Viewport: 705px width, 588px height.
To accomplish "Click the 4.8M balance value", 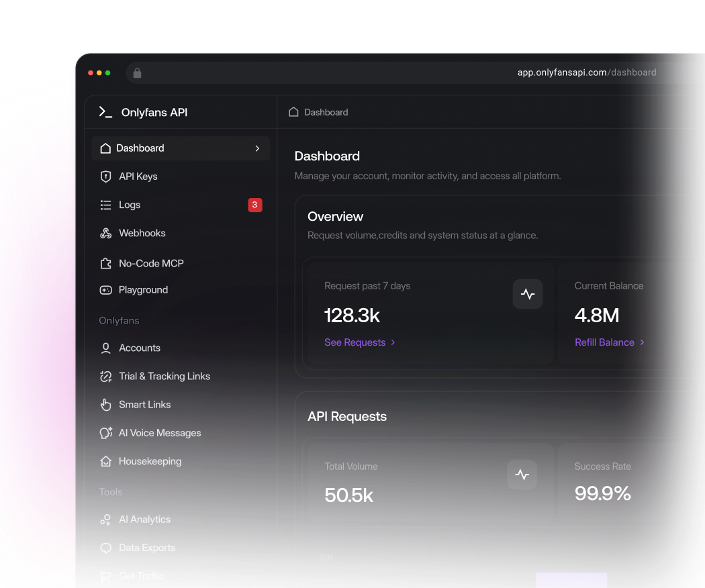I will 597,315.
